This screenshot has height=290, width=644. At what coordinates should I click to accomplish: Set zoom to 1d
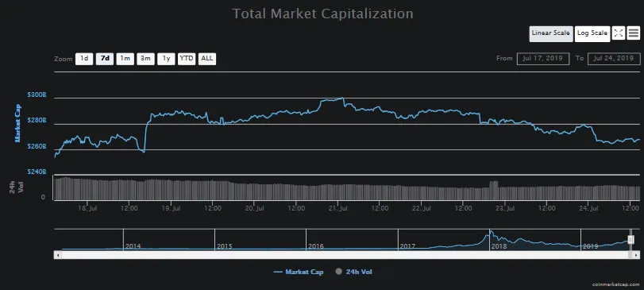[x=84, y=59]
